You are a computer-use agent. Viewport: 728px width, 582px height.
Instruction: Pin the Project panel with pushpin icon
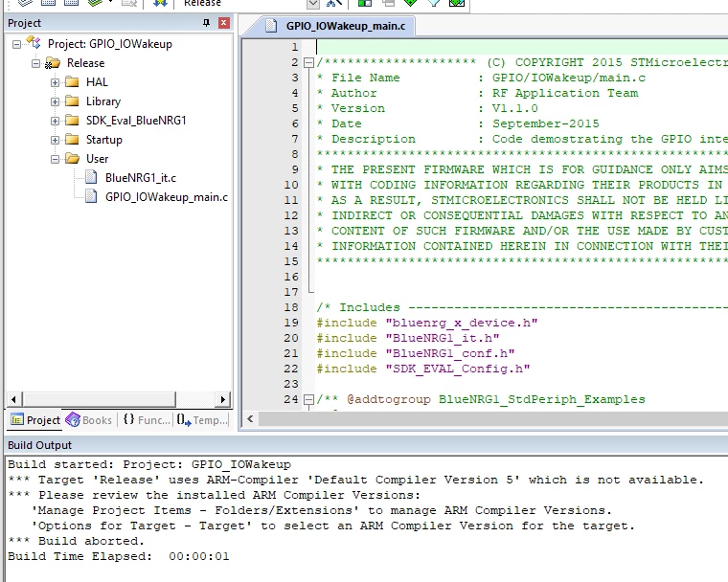click(x=206, y=23)
